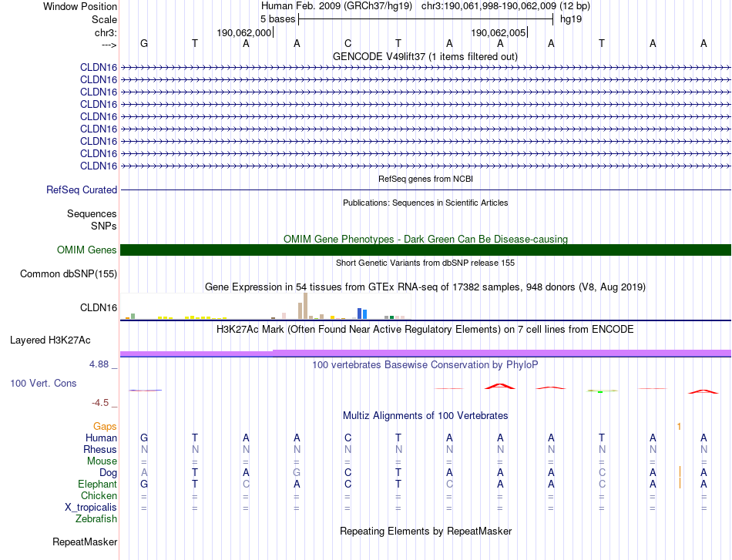Open the 100 Vert. Cons track label

[43, 383]
